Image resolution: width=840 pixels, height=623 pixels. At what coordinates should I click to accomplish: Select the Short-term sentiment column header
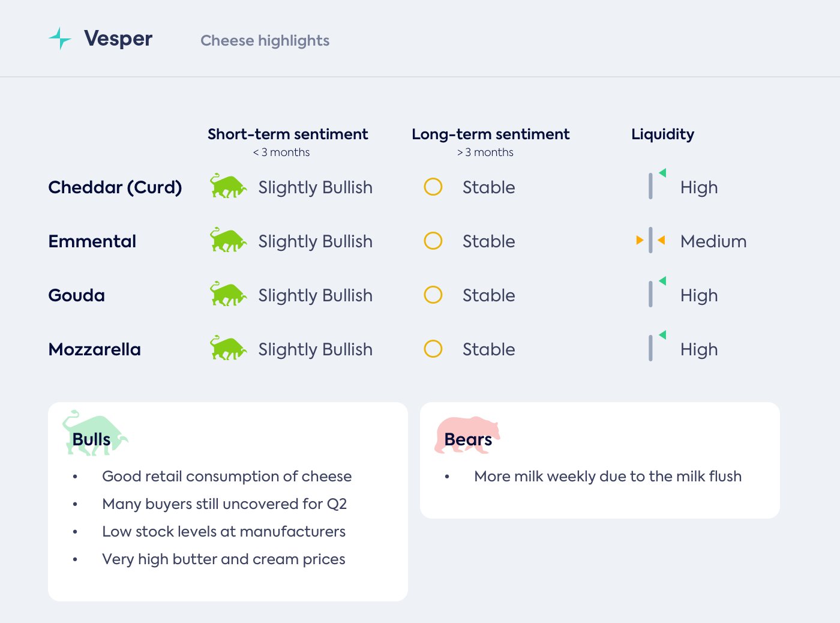[287, 134]
